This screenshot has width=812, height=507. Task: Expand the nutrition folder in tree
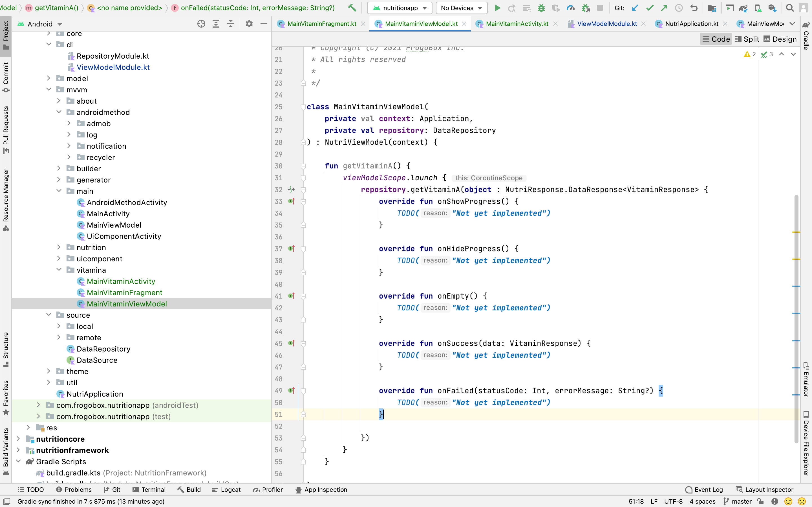[59, 248]
